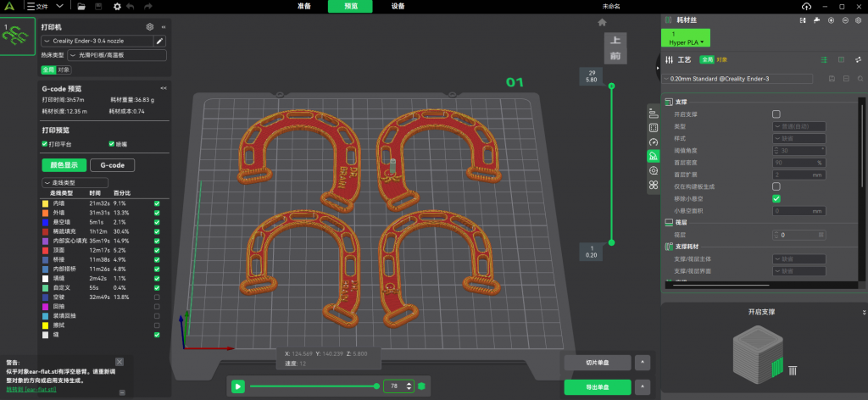
Task: Enable the 开启支撑 checkbox
Action: click(x=776, y=114)
